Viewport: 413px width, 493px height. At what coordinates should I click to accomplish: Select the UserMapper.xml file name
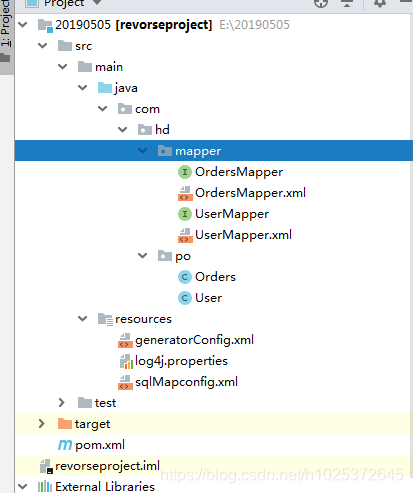[243, 235]
